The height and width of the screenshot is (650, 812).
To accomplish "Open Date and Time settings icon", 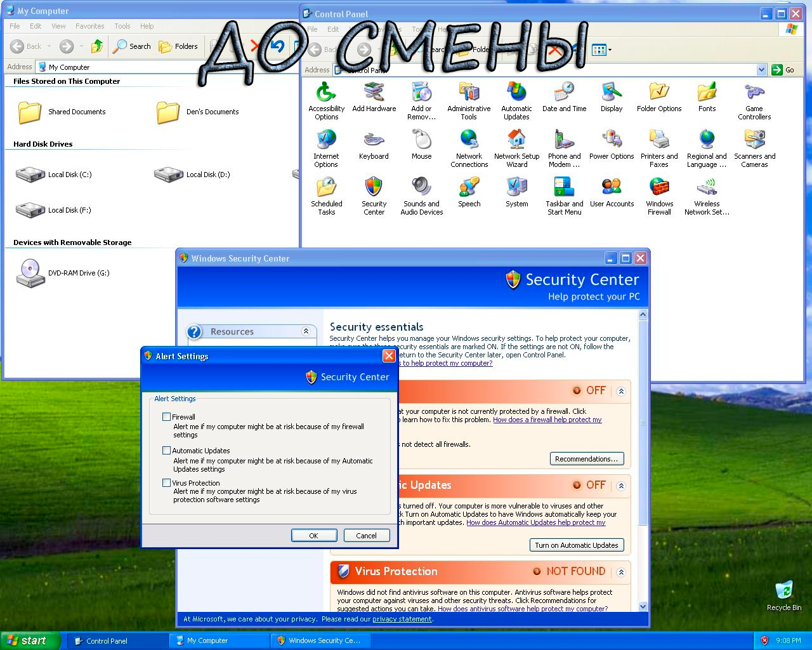I will pos(564,97).
